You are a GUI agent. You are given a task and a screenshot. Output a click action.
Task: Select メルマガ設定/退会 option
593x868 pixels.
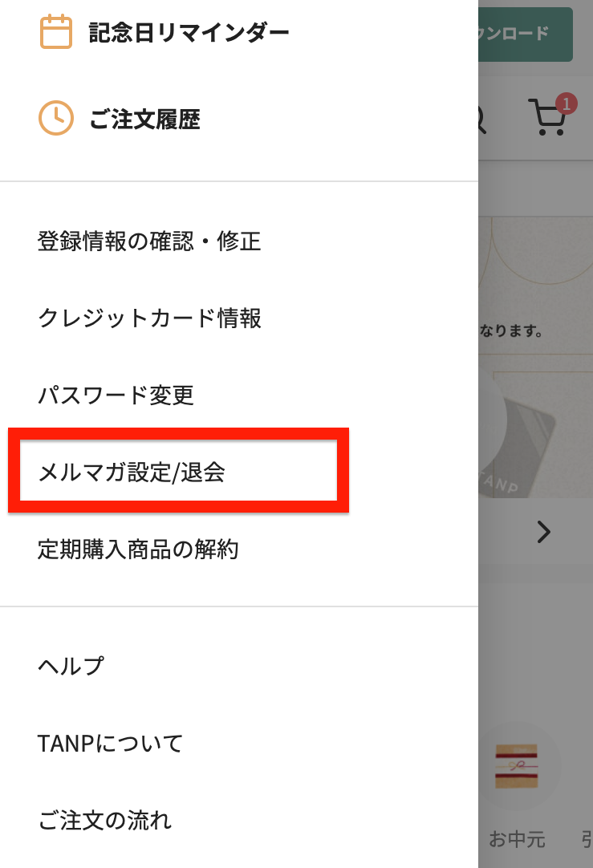[x=132, y=473]
